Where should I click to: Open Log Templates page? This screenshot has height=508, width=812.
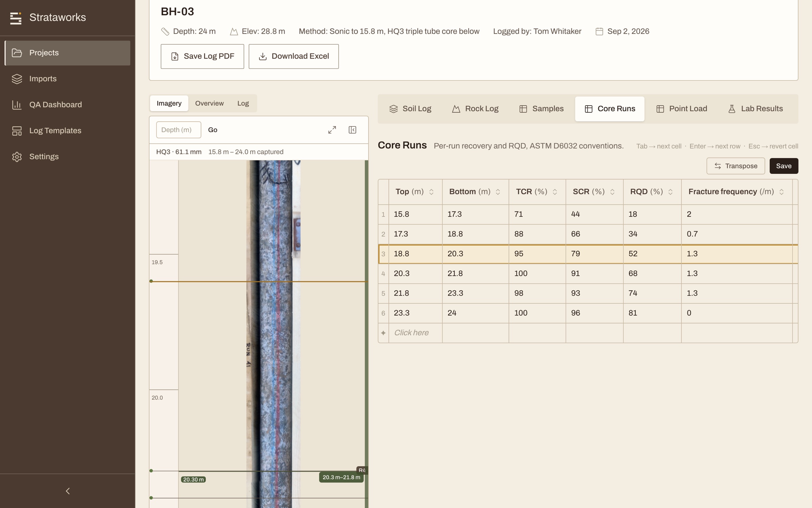(68, 131)
